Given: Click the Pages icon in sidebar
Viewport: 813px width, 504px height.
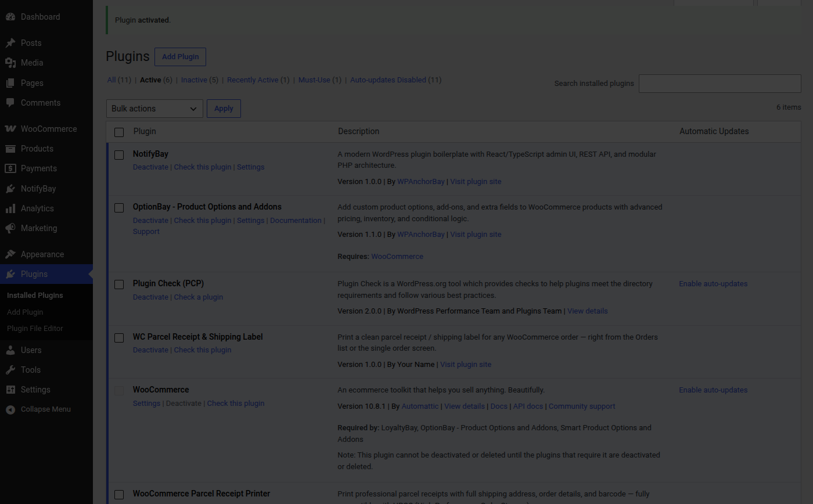Looking at the screenshot, I should (10, 83).
